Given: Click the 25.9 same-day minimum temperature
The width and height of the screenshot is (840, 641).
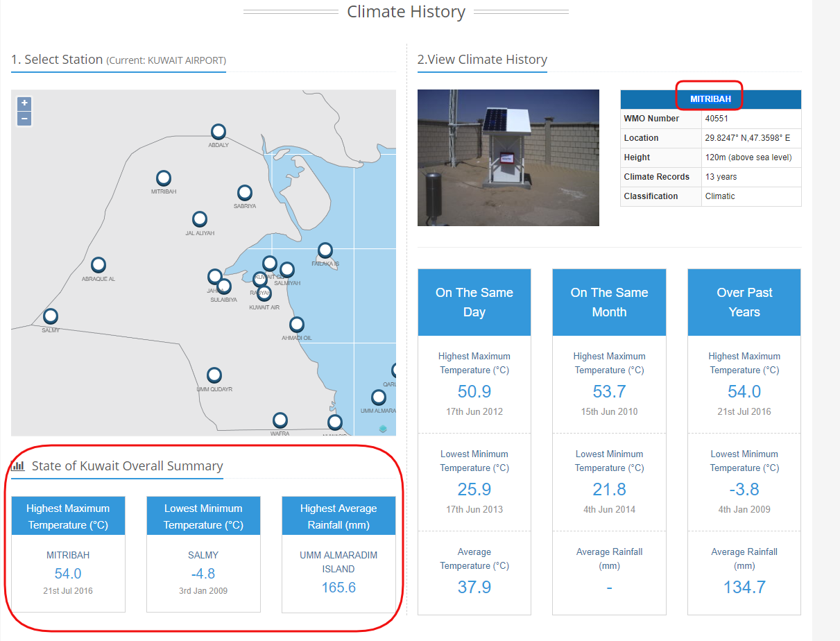Looking at the screenshot, I should (474, 489).
